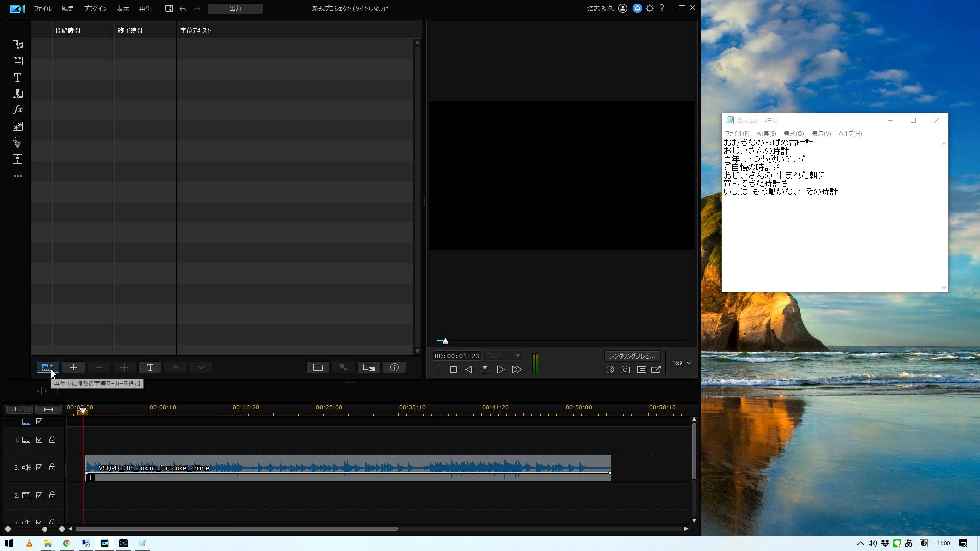Take snapshot with the camera icon
This screenshot has height=551, width=980.
point(625,370)
